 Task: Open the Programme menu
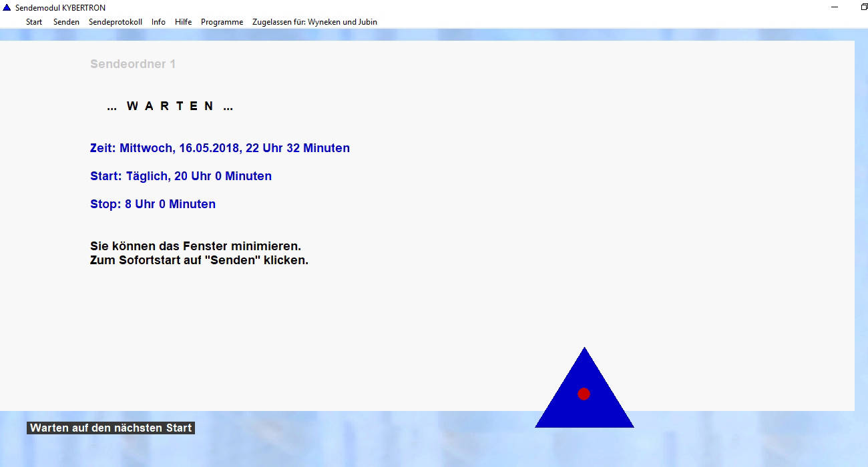[x=222, y=22]
